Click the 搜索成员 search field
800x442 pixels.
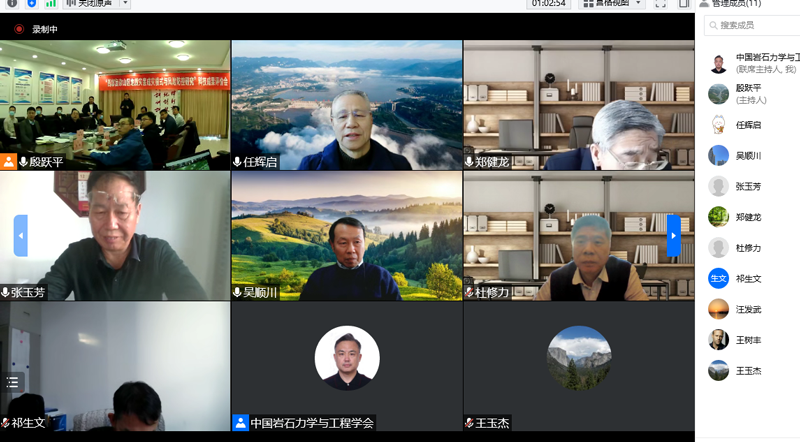755,25
